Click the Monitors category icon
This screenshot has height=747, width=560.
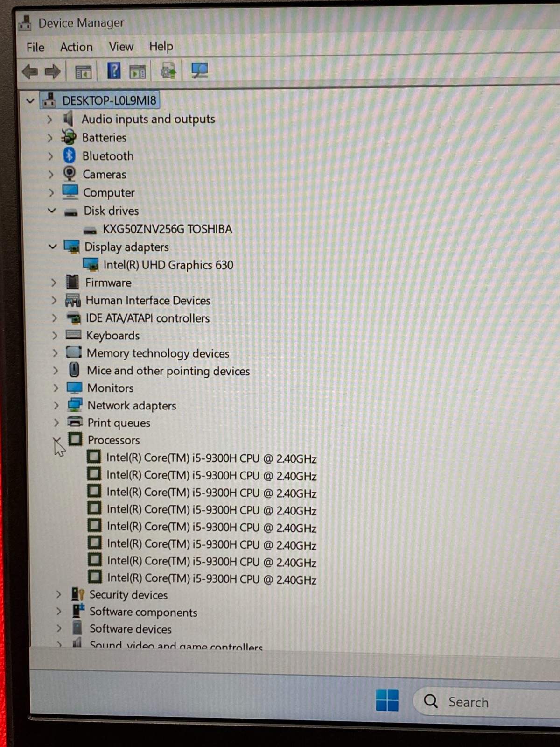[75, 388]
